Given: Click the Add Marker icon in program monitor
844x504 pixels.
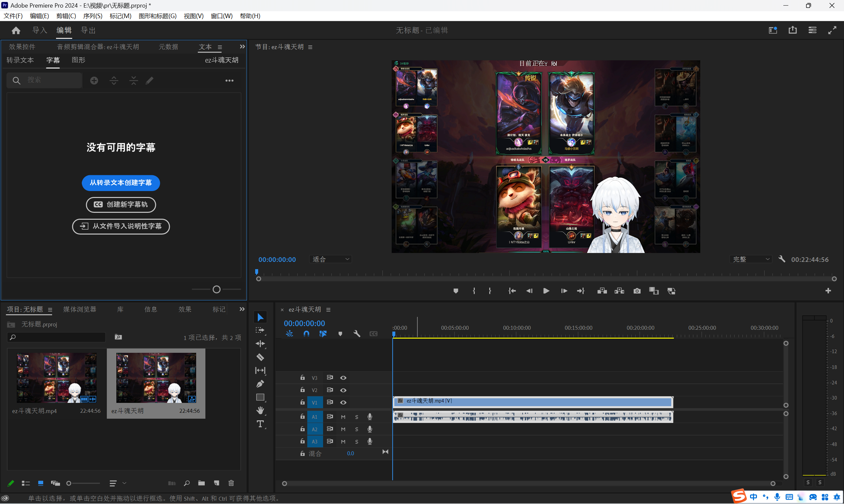Looking at the screenshot, I should pos(456,291).
